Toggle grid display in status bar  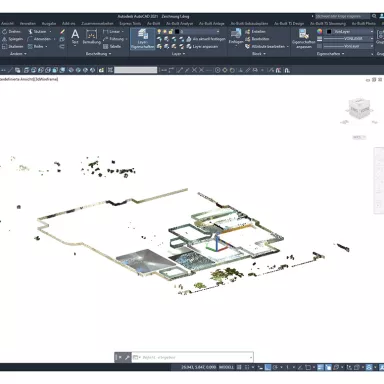click(239, 367)
